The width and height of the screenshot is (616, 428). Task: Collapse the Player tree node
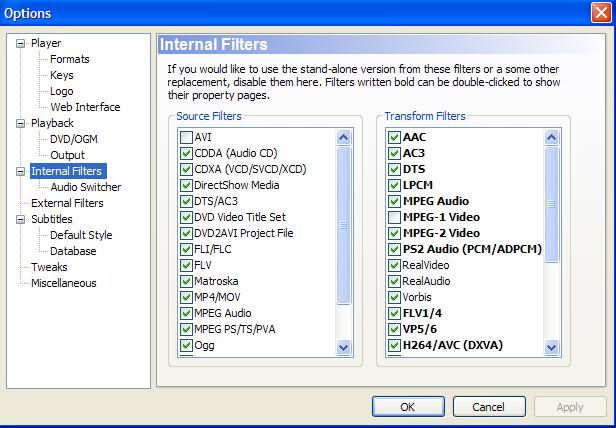(20, 43)
